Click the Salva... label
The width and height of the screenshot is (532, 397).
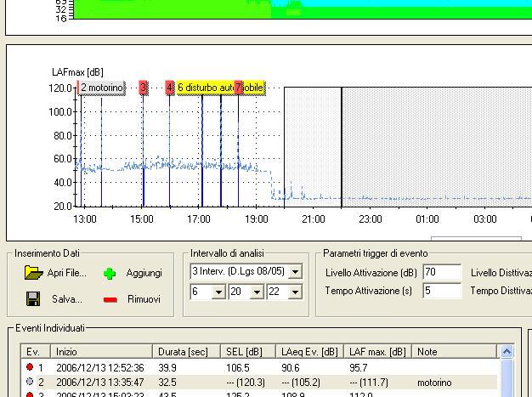point(67,299)
